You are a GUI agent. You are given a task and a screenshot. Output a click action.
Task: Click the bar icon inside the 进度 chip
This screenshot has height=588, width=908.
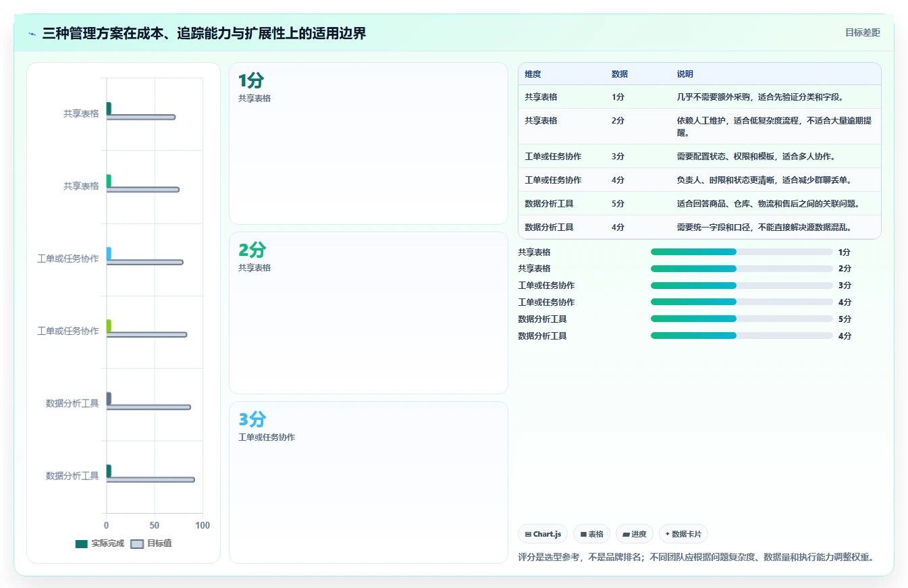click(x=626, y=534)
